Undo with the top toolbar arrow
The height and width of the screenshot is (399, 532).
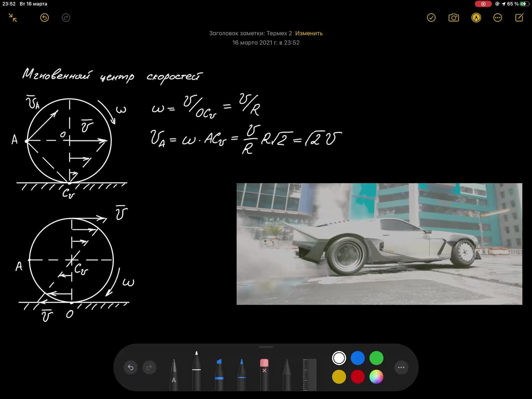coord(44,18)
